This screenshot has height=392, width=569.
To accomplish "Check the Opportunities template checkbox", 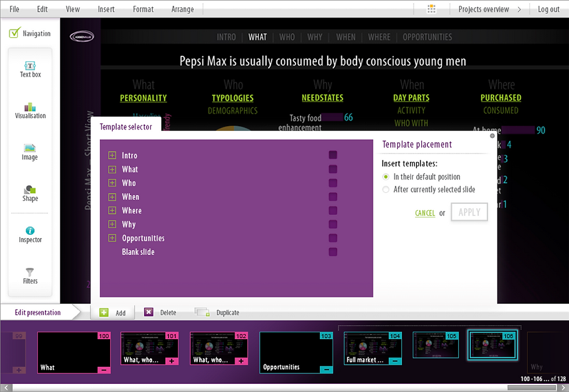I will pos(333,238).
